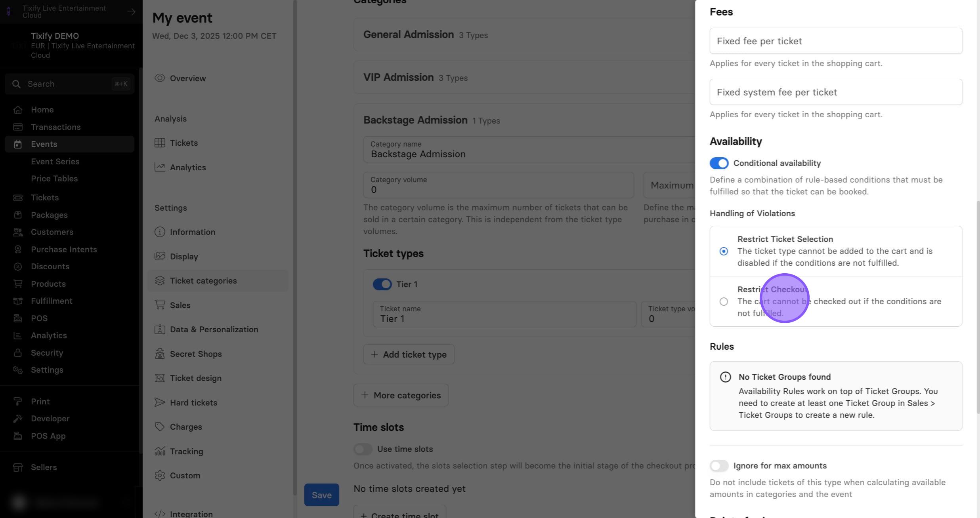This screenshot has width=980, height=518.
Task: Click the sidebar Search box
Action: click(69, 84)
